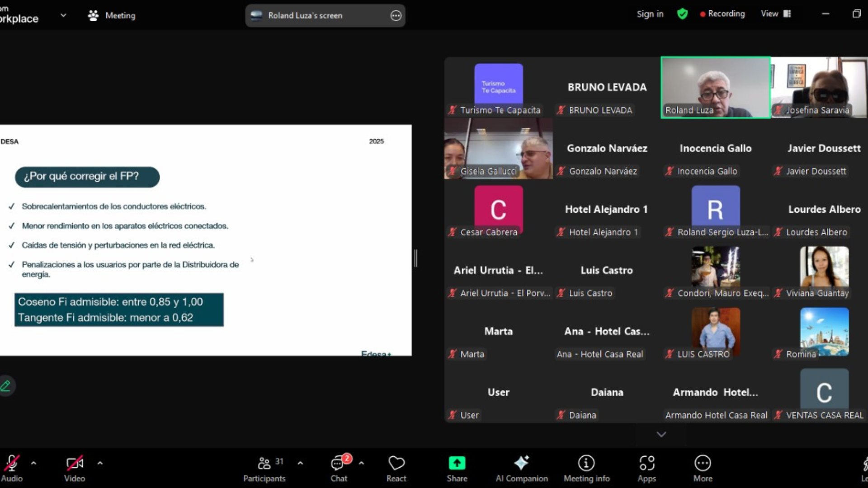Open the Meeting tab at the top

click(x=112, y=15)
